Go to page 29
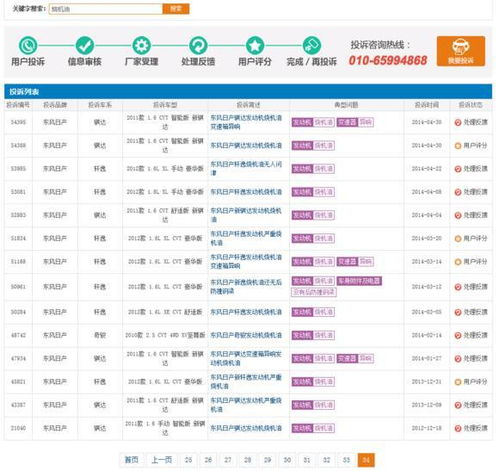The image size is (499, 471). [x=267, y=460]
